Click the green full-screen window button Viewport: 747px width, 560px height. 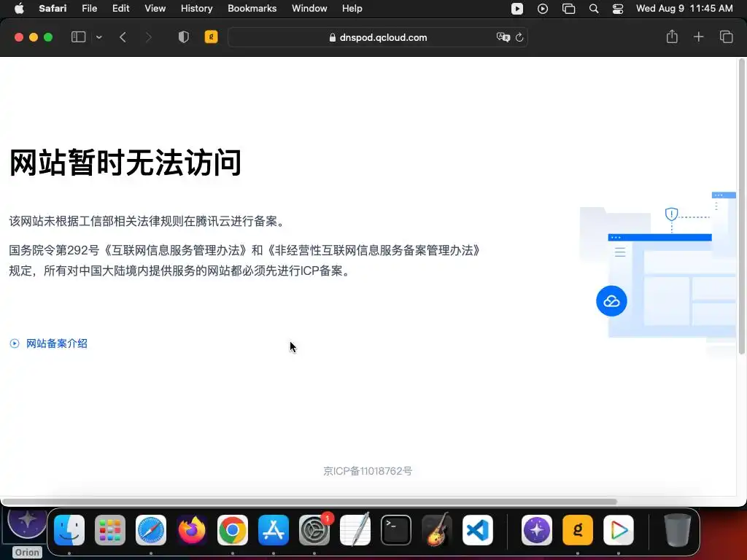point(48,37)
